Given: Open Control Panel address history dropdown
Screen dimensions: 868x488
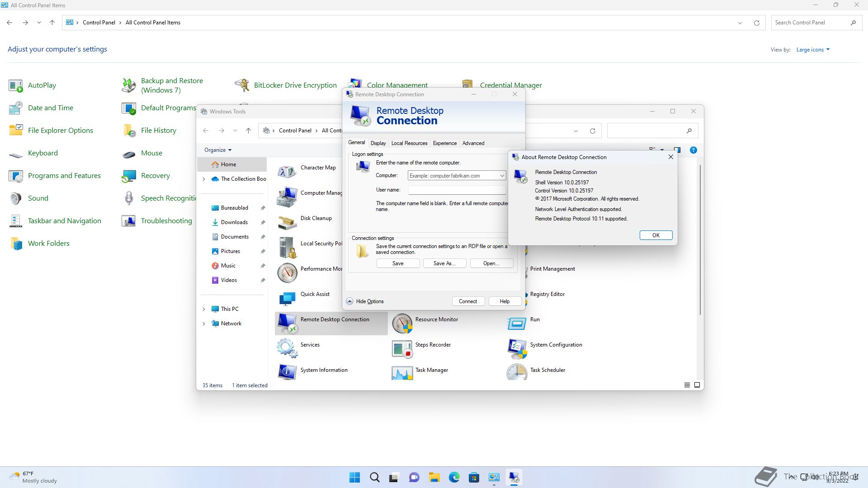Looking at the screenshot, I should [740, 23].
